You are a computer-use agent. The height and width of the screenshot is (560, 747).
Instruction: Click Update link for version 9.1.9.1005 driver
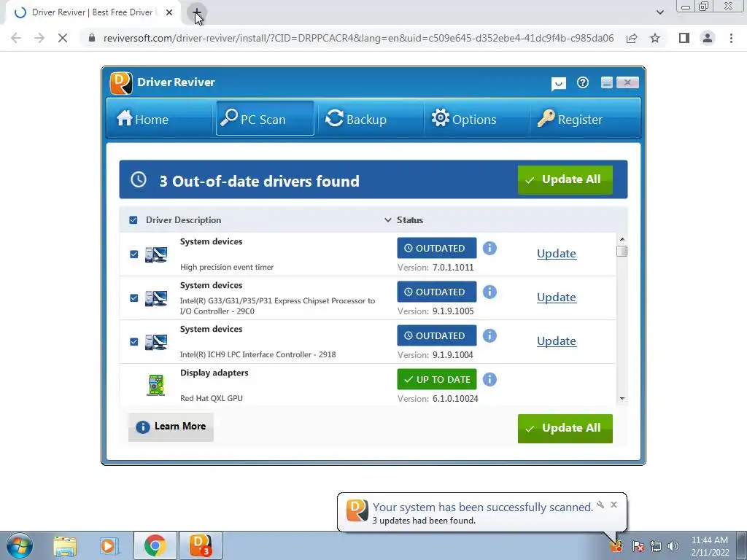(557, 297)
